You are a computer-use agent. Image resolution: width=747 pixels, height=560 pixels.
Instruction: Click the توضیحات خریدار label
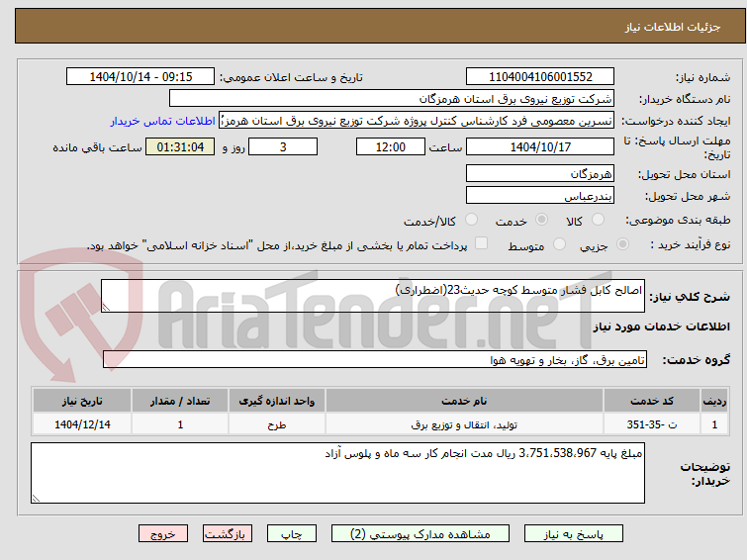click(705, 473)
